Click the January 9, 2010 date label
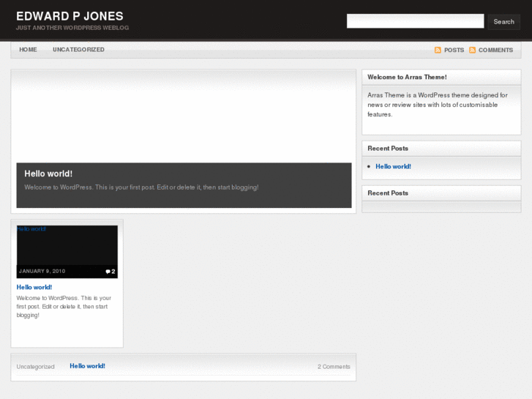 [42, 272]
